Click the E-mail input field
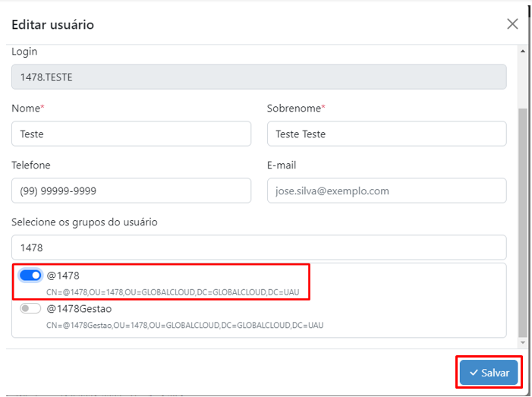532x397 pixels. 387,191
